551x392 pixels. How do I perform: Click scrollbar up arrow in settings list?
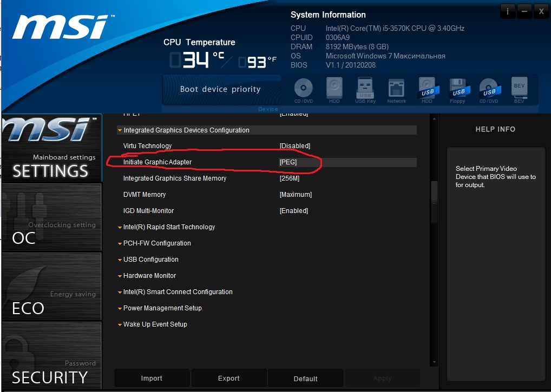[x=434, y=119]
